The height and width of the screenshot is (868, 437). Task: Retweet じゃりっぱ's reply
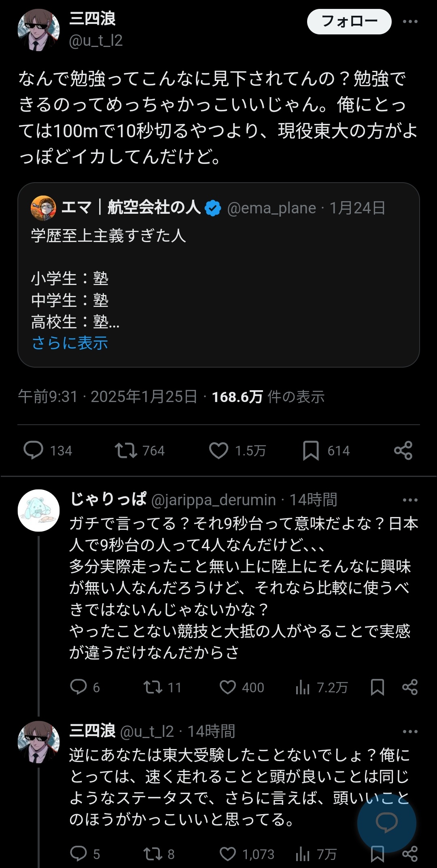(153, 687)
